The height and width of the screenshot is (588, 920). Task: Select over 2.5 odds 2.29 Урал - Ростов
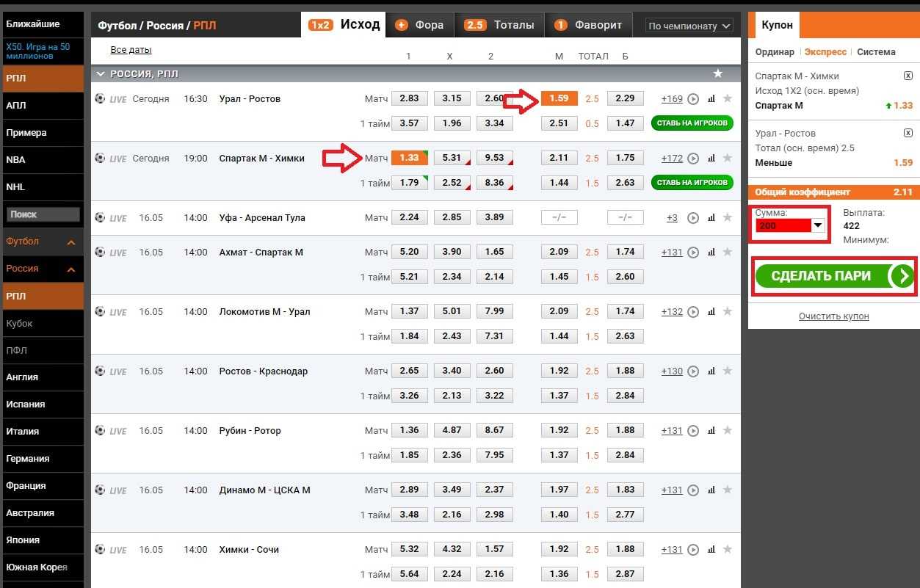point(626,98)
